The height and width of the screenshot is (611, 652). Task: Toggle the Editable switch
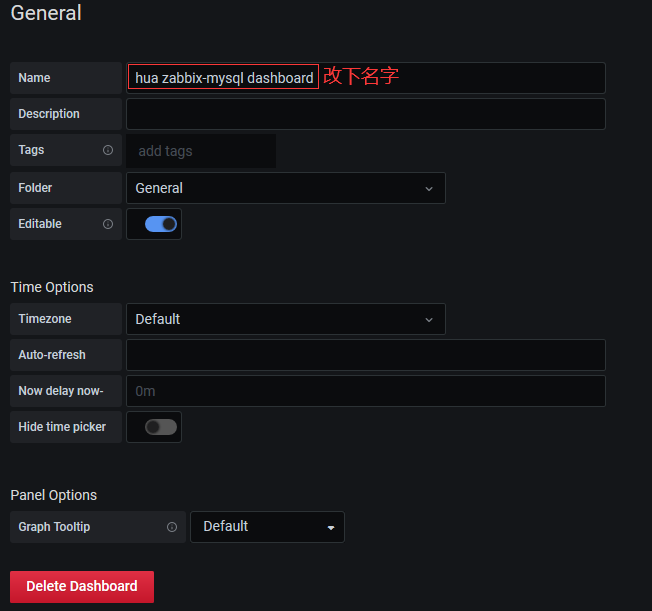pyautogui.click(x=161, y=224)
